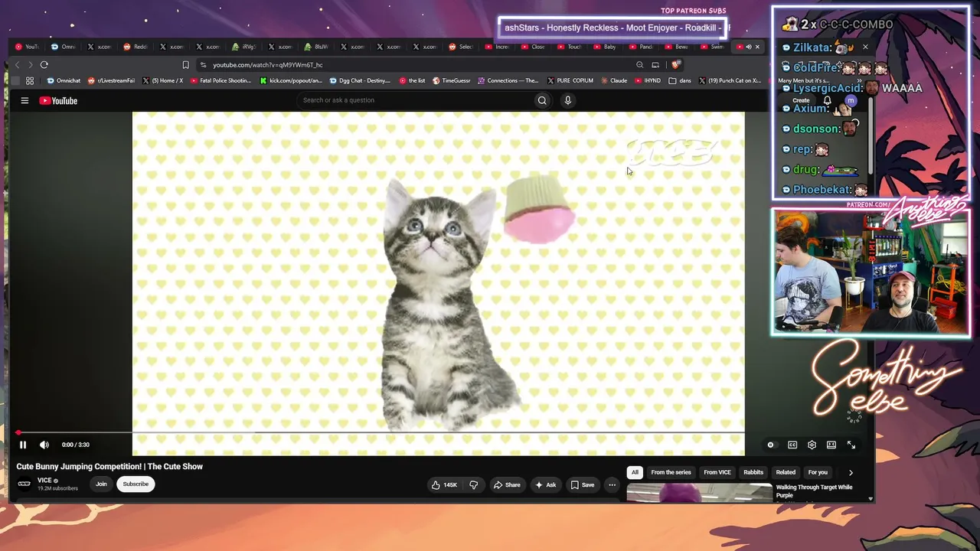Select the 'From VICE' chip
The height and width of the screenshot is (551, 980).
(717, 472)
